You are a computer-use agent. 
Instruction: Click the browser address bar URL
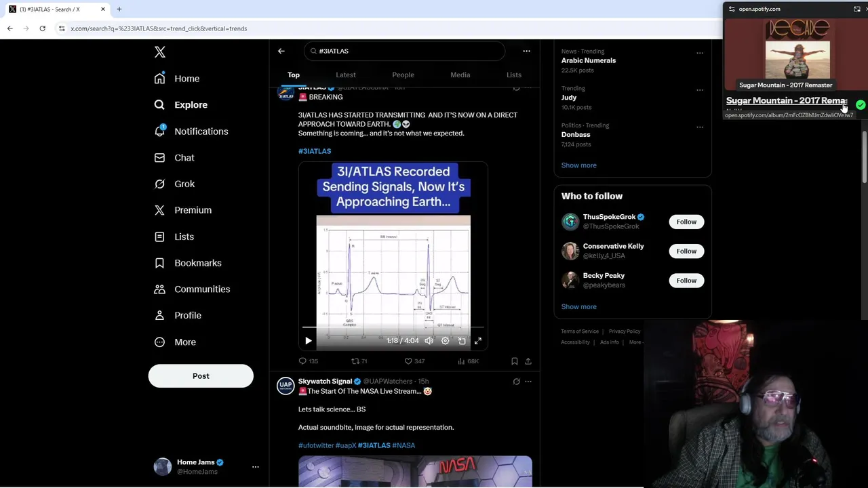tap(159, 28)
